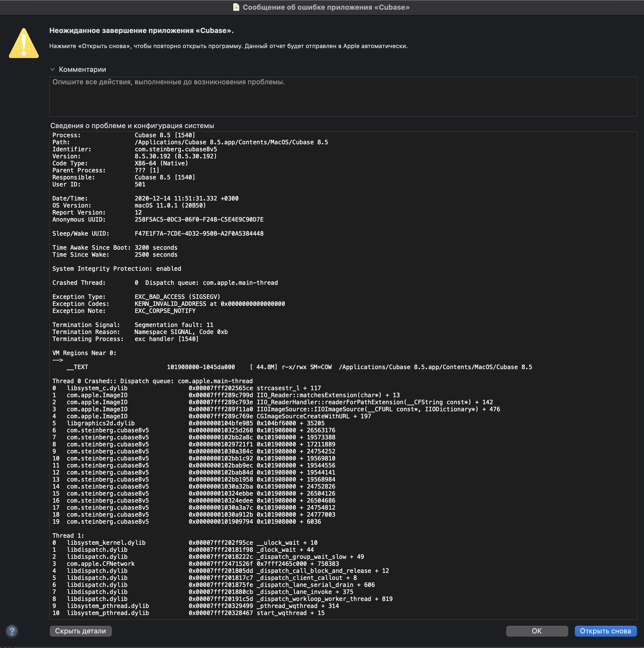Click the __TEXT VM region line
This screenshot has height=648, width=644.
pos(299,367)
